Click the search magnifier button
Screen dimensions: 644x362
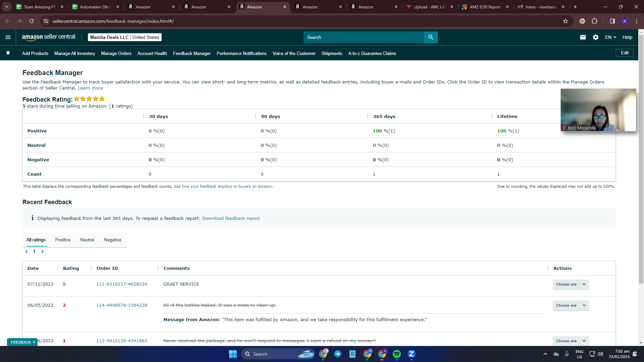click(431, 37)
